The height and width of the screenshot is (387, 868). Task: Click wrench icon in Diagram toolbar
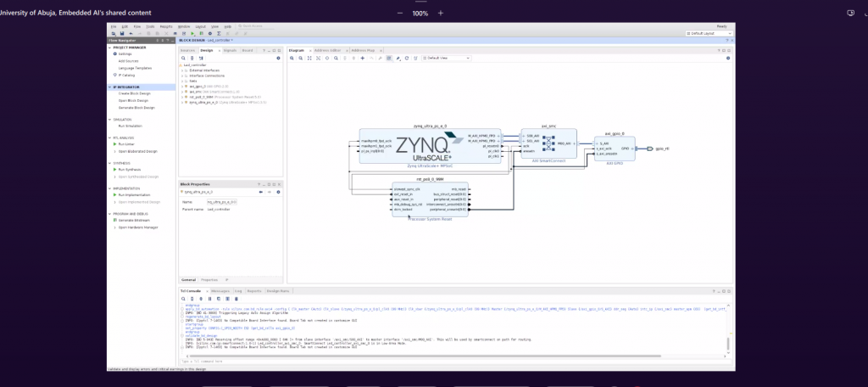[x=381, y=59]
